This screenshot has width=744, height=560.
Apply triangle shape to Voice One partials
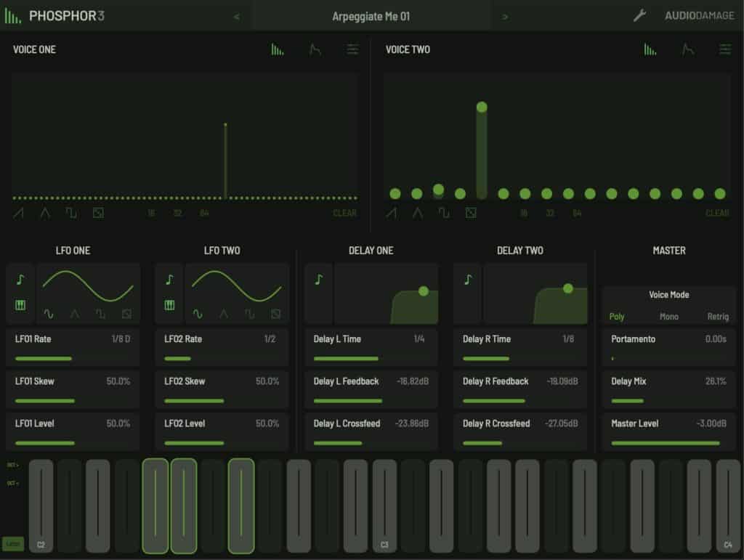(x=45, y=213)
